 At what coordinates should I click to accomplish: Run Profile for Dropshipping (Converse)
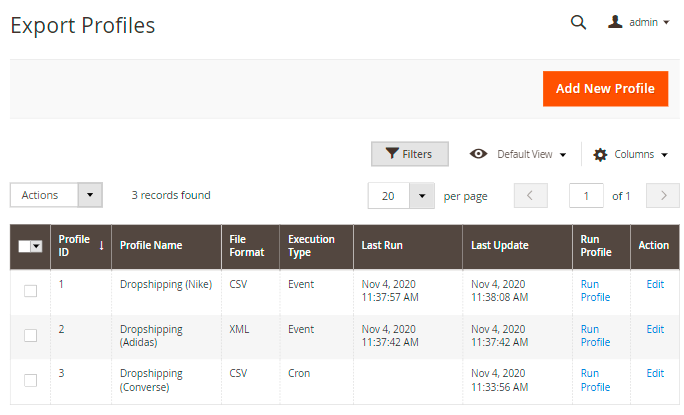point(595,380)
